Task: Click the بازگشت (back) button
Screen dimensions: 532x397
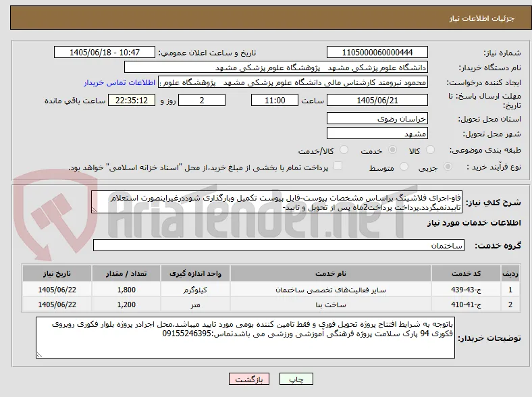Action: click(249, 379)
